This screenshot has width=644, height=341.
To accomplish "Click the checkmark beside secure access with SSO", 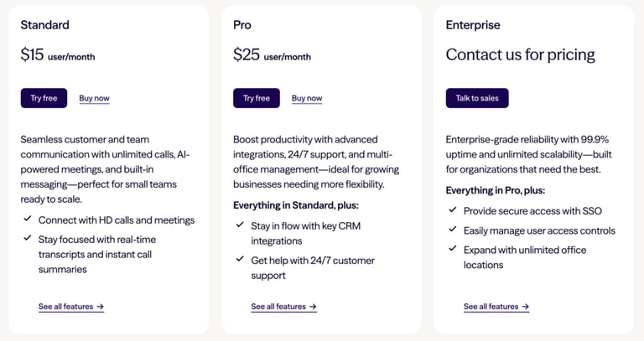I will coord(453,209).
